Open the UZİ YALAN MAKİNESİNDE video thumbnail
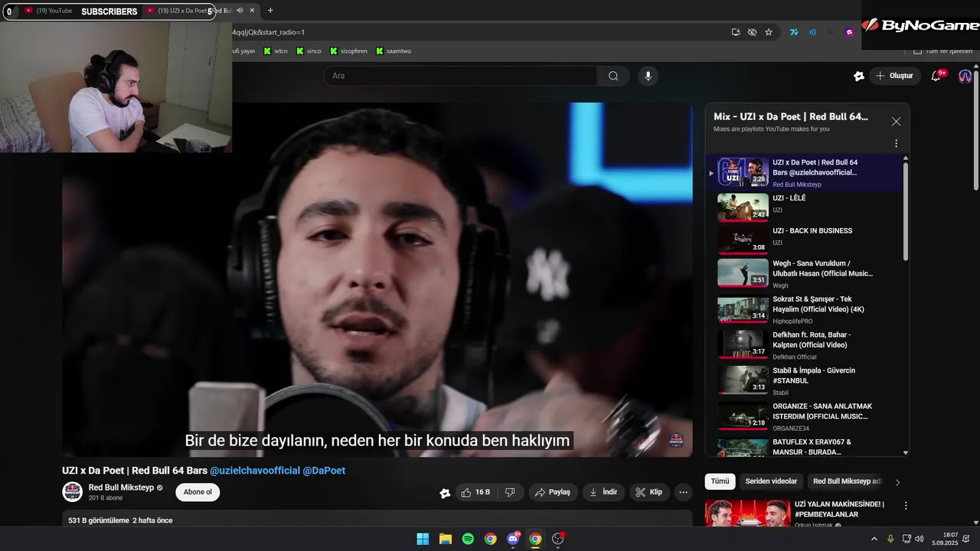 pyautogui.click(x=747, y=514)
